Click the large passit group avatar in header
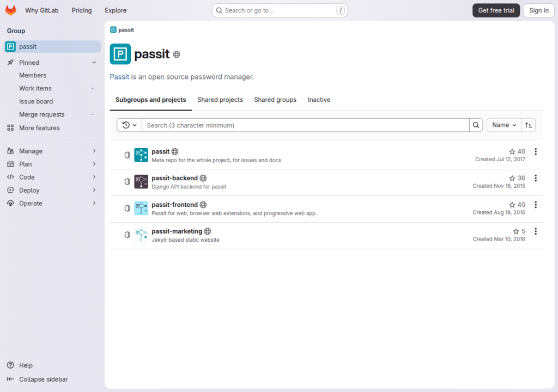 click(120, 54)
